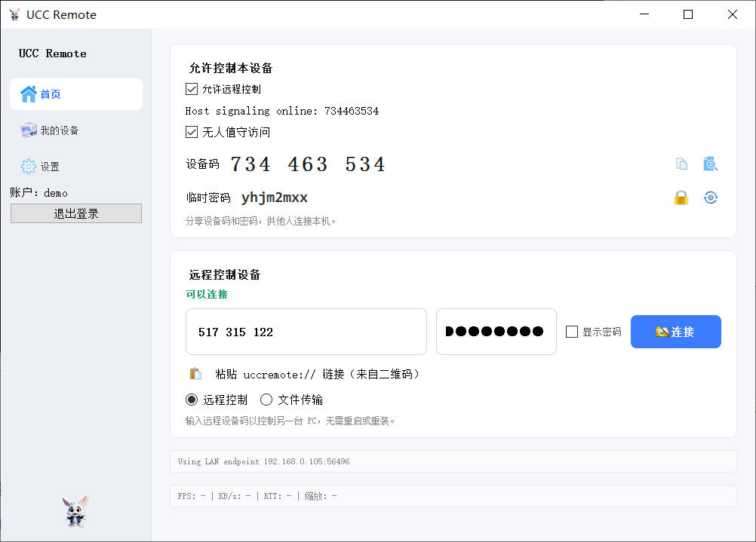
Task: Click the clipboard paste icon
Action: coord(195,374)
